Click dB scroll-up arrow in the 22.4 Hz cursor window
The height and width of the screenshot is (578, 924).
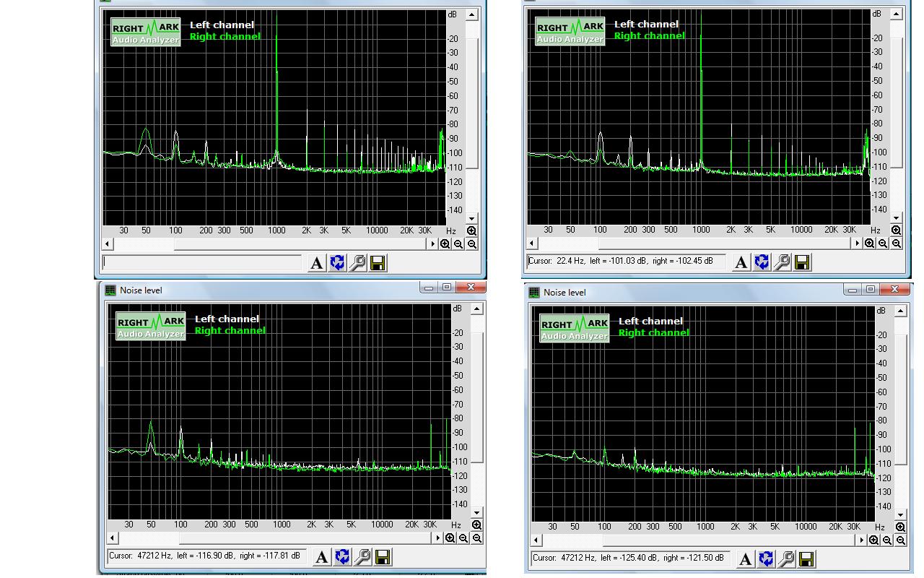coord(897,14)
